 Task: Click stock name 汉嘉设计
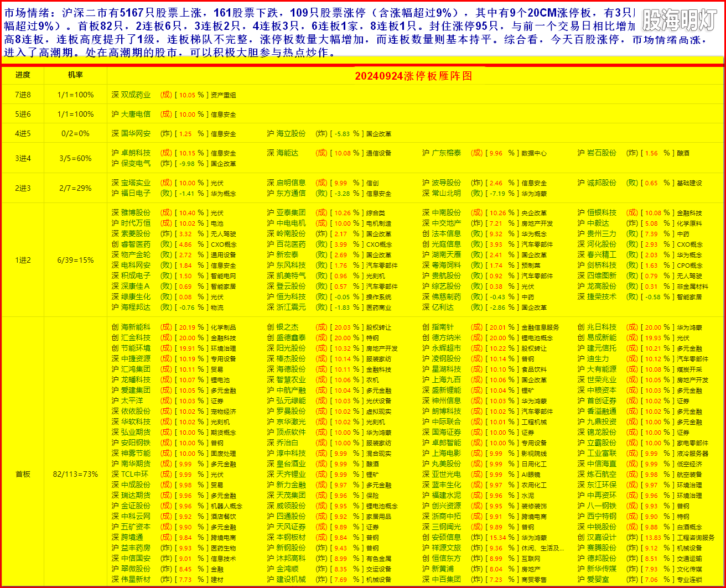602,537
